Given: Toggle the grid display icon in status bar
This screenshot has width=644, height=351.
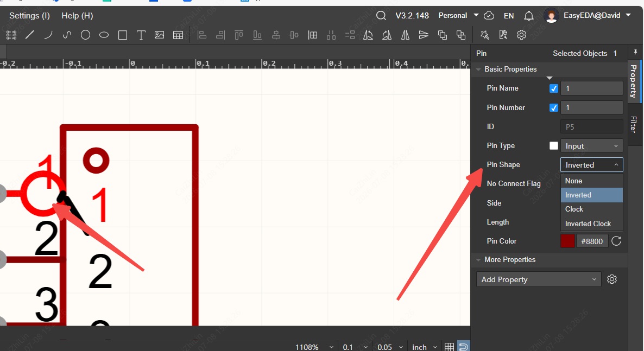Looking at the screenshot, I should click(449, 347).
